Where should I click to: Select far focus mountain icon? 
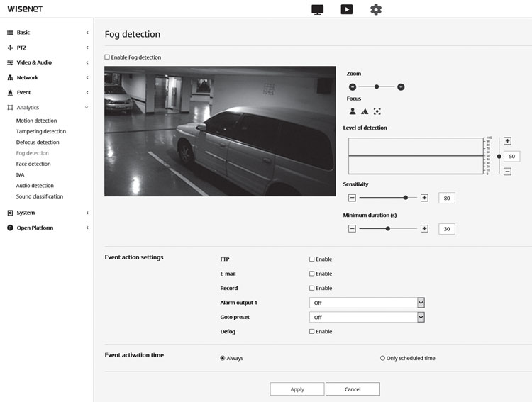pos(365,111)
